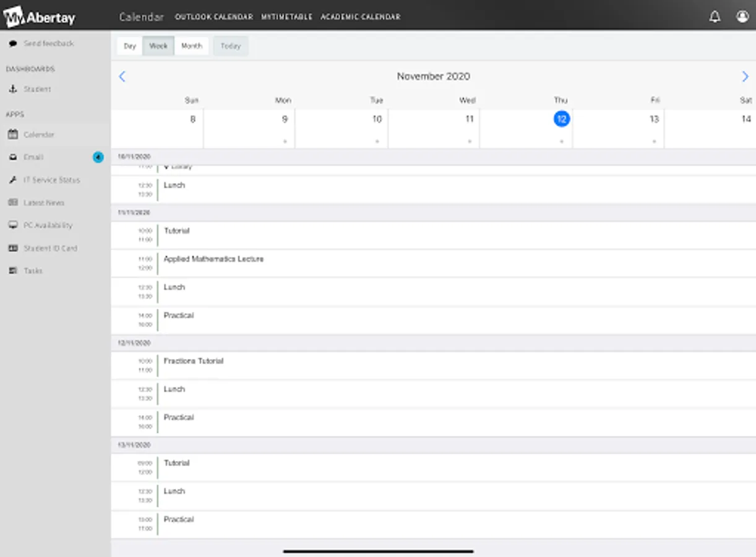Click the IT Service Status wrench icon
Screen dimensions: 756x557
pos(12,180)
